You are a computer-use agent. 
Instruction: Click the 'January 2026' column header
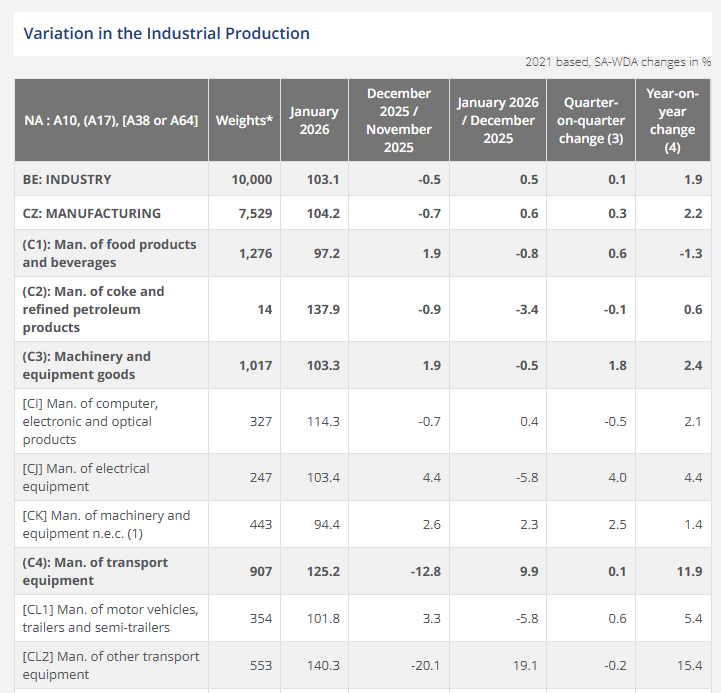click(314, 120)
